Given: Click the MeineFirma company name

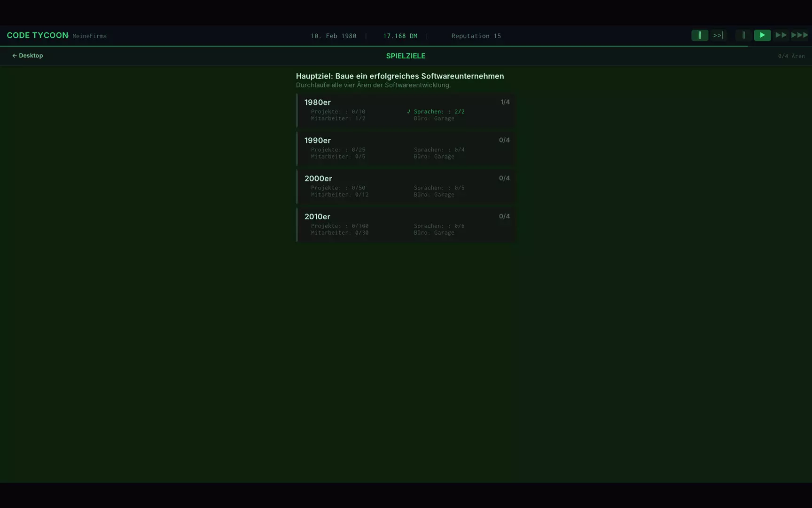Looking at the screenshot, I should click(x=89, y=36).
